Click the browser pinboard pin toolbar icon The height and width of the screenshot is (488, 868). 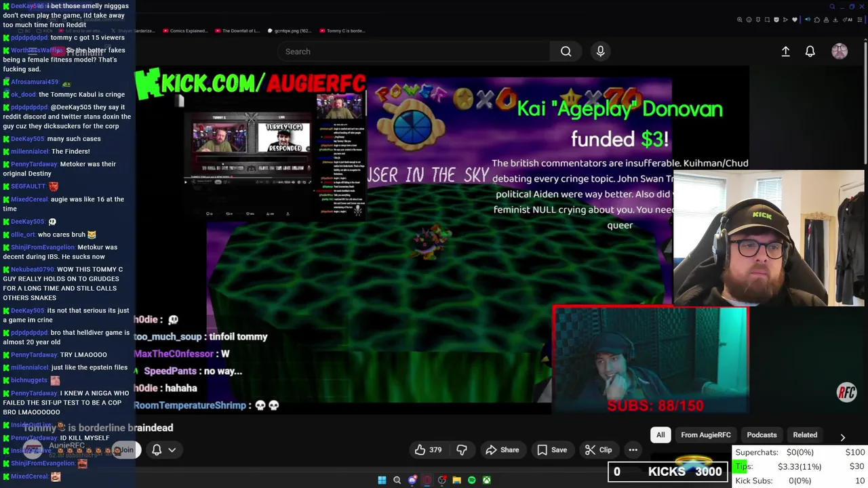point(758,20)
